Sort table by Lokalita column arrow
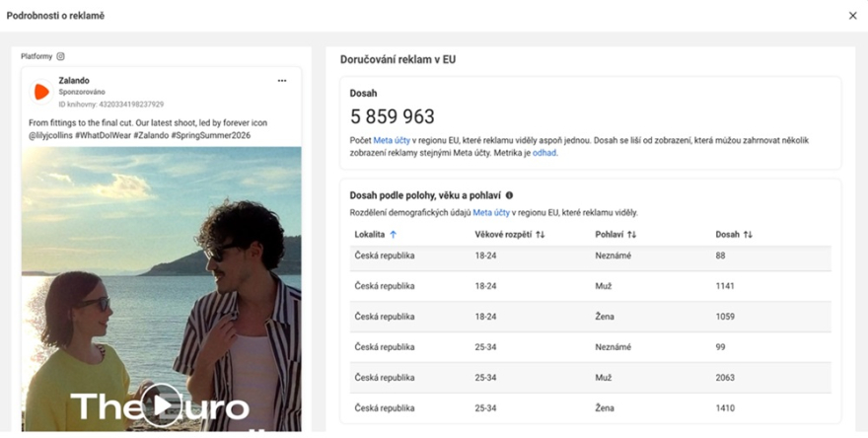The width and height of the screenshot is (868, 438). pyautogui.click(x=393, y=235)
